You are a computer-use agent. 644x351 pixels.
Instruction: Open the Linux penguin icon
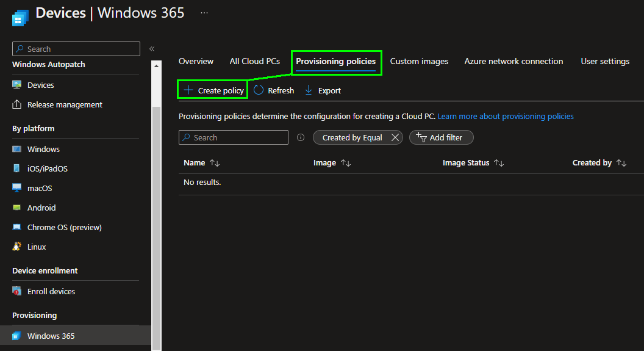pos(17,247)
